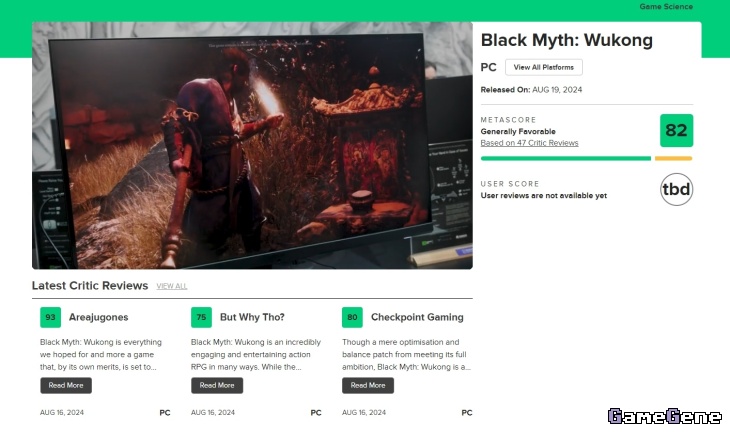Click User reviews are not available yet text
Screen dimensions: 730x432
coord(543,196)
